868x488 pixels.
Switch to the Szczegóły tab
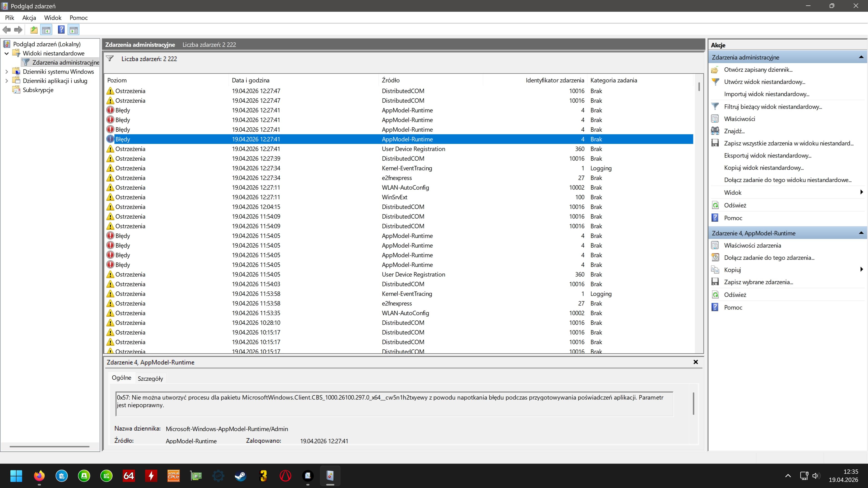[150, 378]
